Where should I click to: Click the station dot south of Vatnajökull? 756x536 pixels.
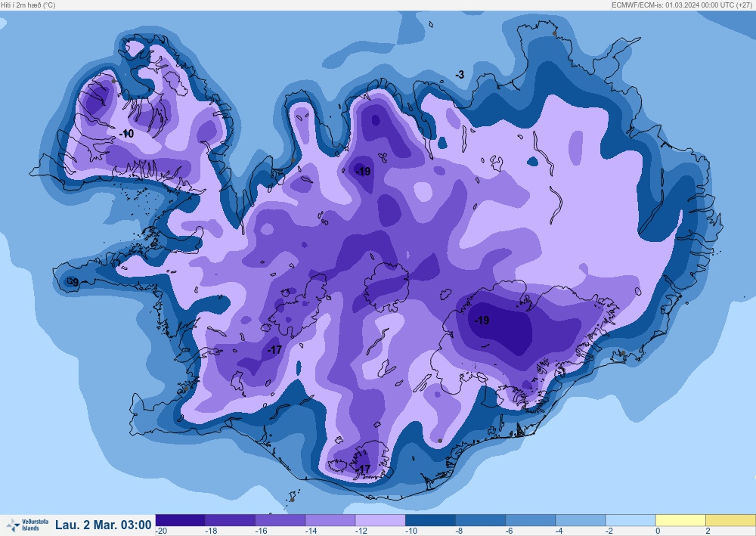(x=440, y=441)
